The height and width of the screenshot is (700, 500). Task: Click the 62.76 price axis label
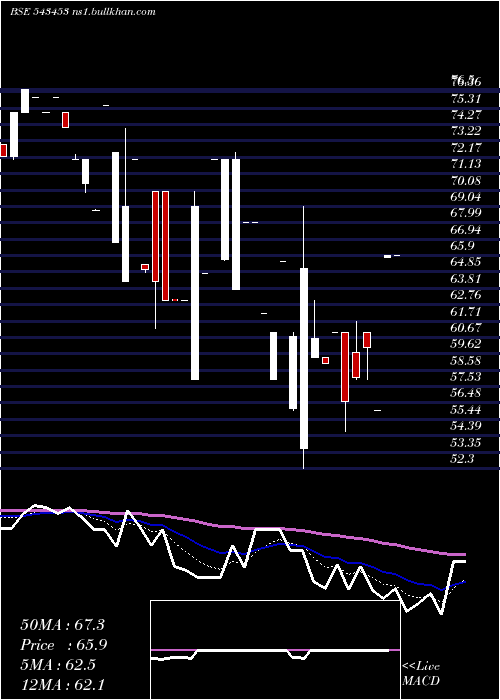point(466,295)
